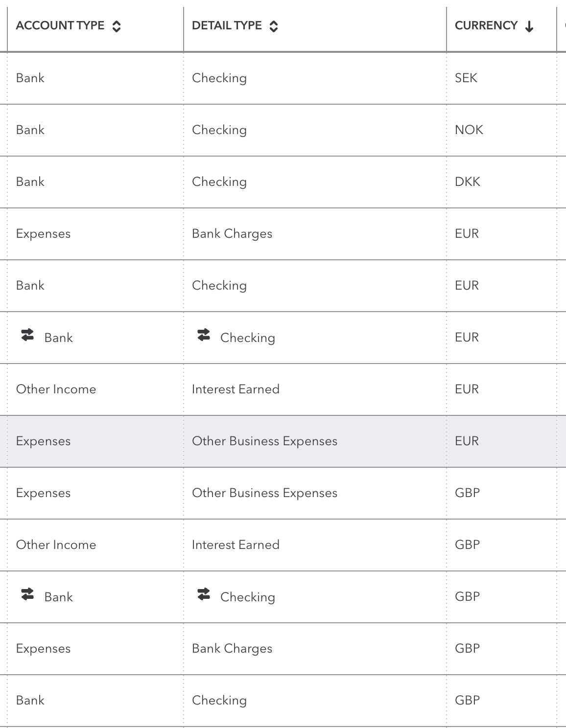The height and width of the screenshot is (728, 566).
Task: Click the sort arrows next to ACCOUNT TYPE
Action: tap(116, 25)
